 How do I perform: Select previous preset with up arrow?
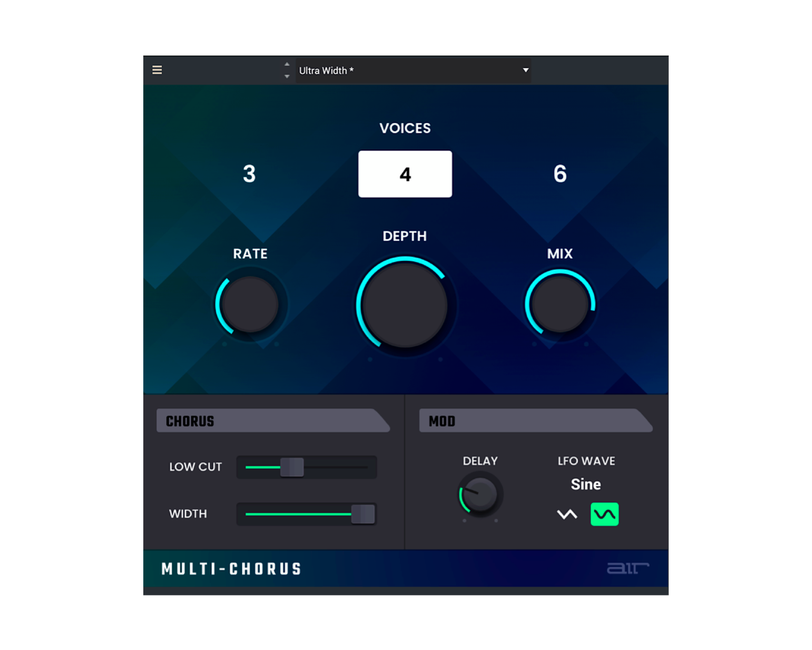[287, 64]
